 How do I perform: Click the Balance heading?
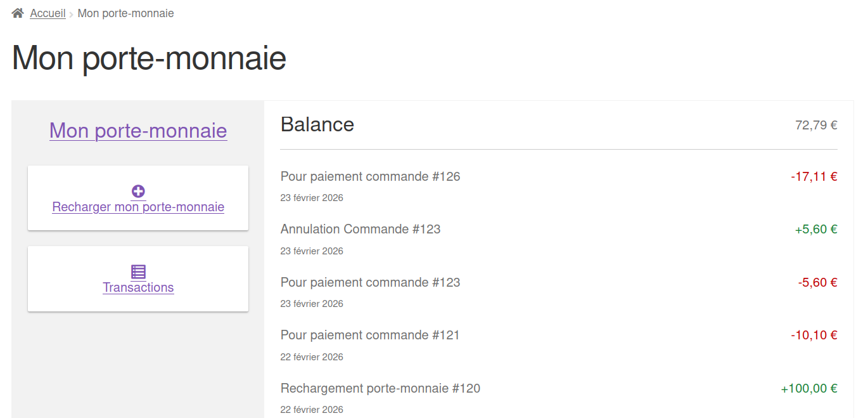(x=317, y=124)
